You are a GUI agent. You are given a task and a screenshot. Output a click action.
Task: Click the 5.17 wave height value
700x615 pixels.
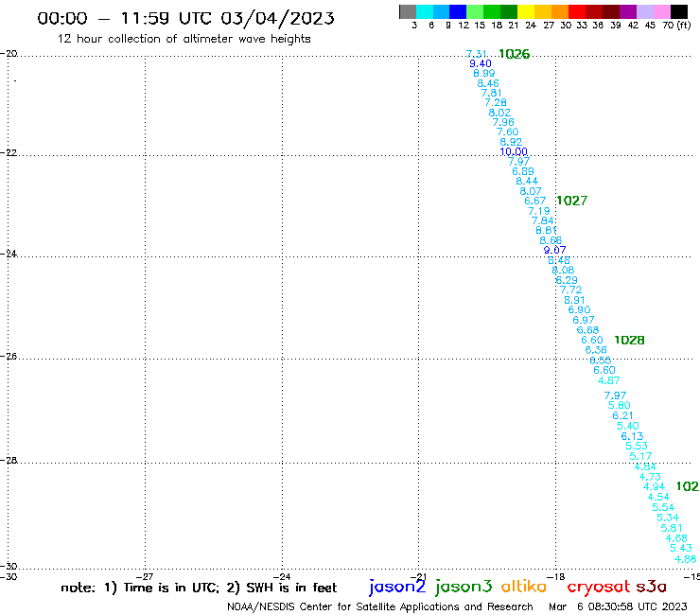pyautogui.click(x=640, y=456)
